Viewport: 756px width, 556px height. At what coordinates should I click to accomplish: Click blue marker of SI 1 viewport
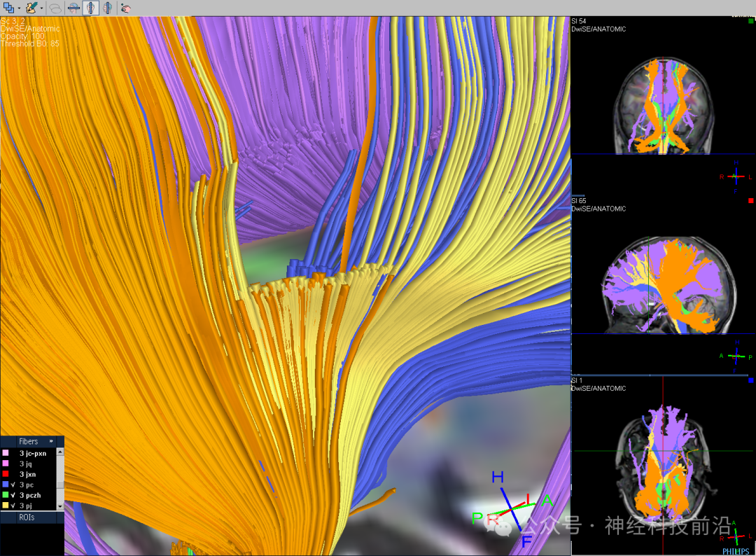[750, 380]
